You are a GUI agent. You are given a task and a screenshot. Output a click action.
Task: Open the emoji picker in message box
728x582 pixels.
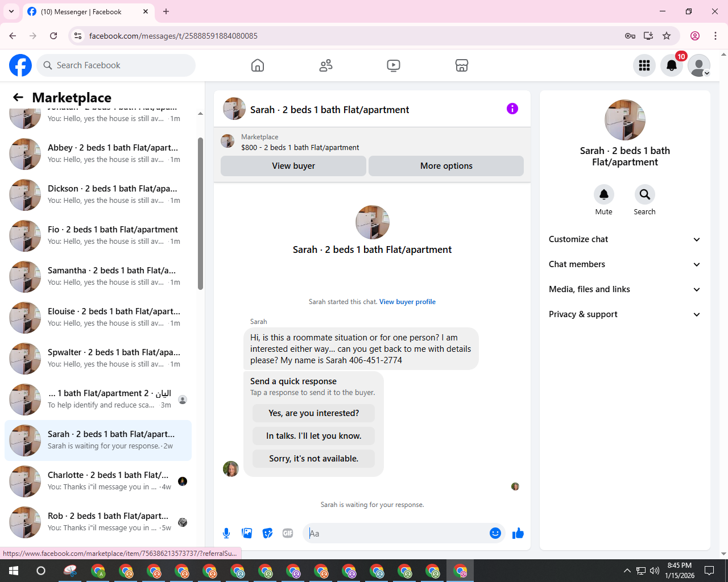click(x=495, y=533)
